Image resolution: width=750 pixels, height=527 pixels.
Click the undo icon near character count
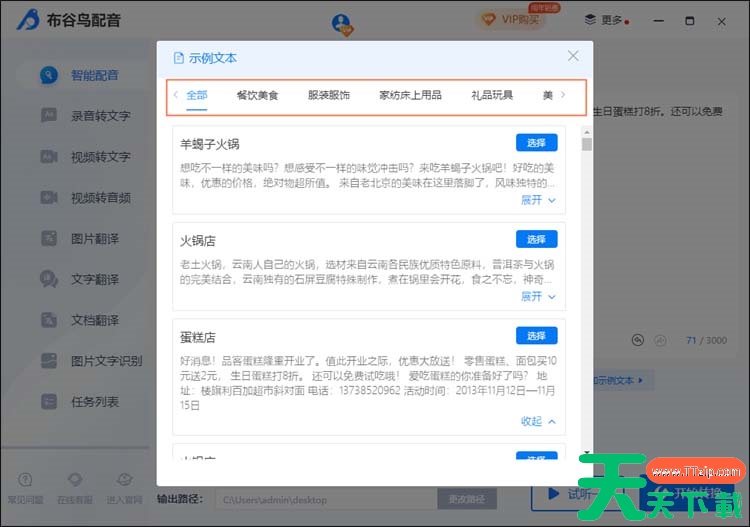click(x=638, y=340)
